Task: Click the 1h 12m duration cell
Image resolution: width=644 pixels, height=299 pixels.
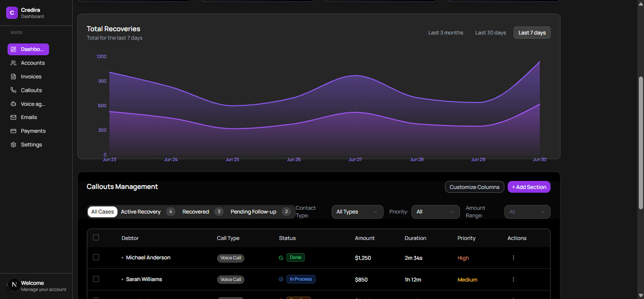Action: pyautogui.click(x=413, y=280)
